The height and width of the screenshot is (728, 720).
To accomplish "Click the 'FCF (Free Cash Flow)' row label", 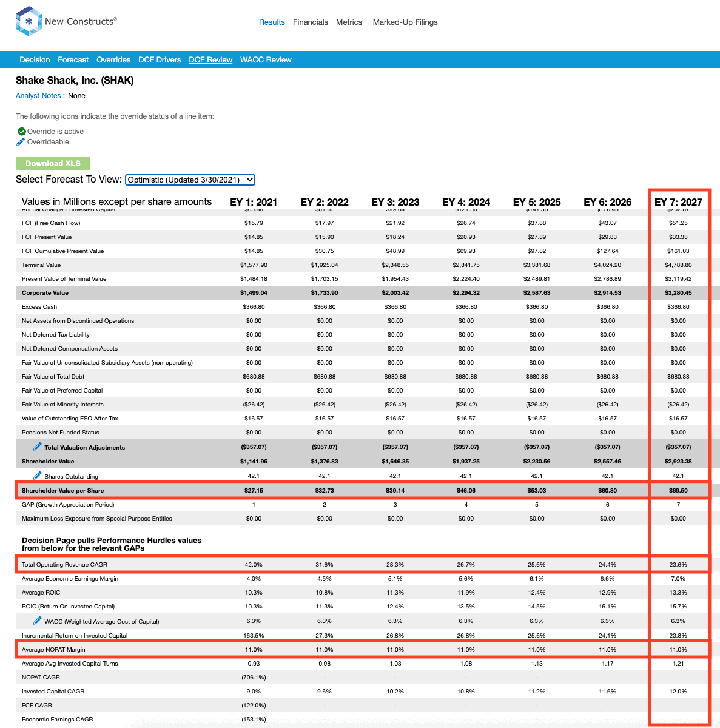I will [x=51, y=223].
